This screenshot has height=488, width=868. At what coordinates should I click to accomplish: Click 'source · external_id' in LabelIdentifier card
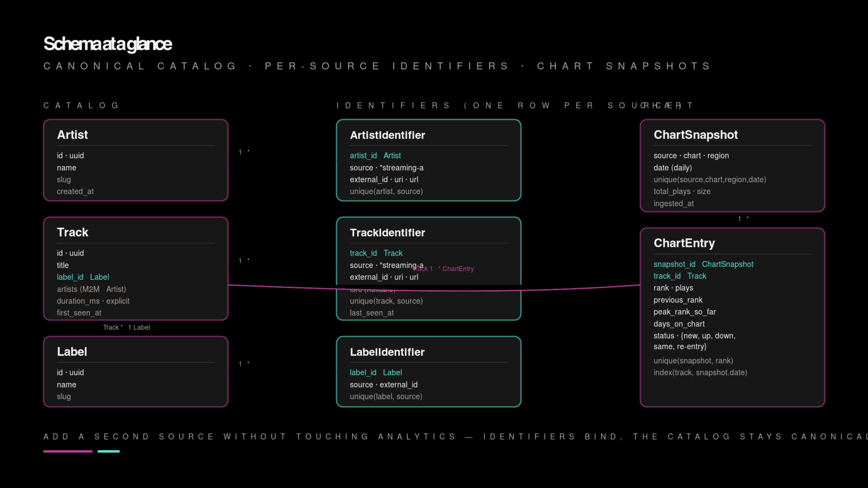tap(384, 384)
